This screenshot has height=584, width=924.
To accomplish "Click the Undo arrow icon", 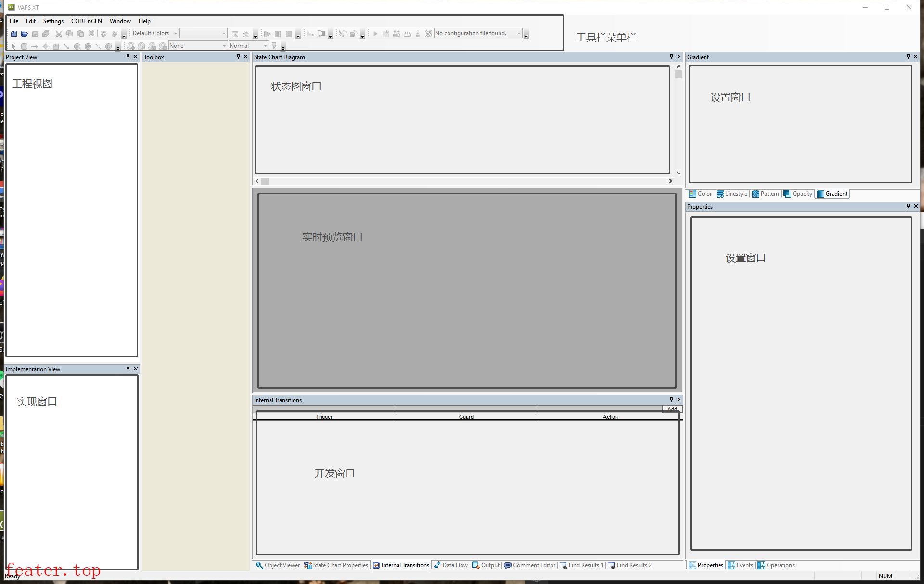I will (x=103, y=34).
